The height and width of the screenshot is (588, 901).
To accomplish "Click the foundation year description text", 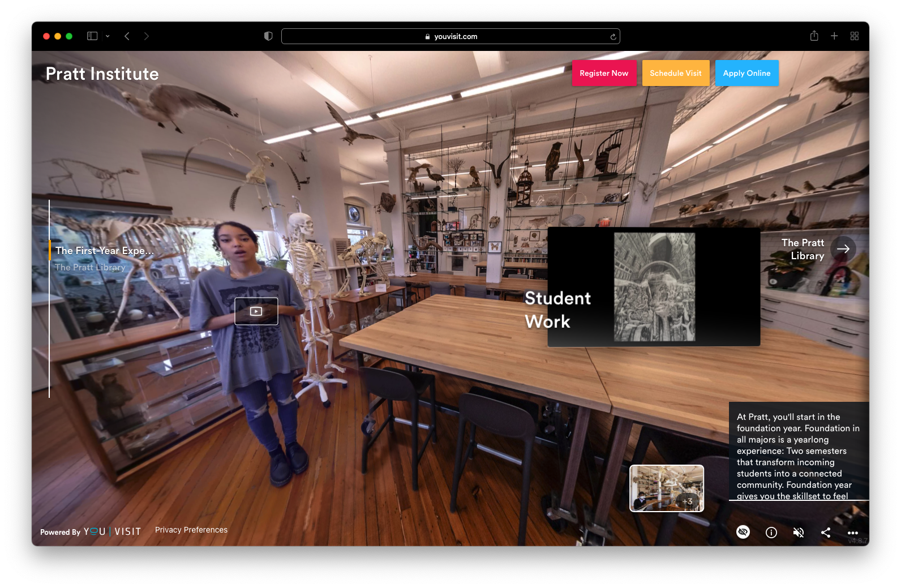I will click(x=798, y=456).
